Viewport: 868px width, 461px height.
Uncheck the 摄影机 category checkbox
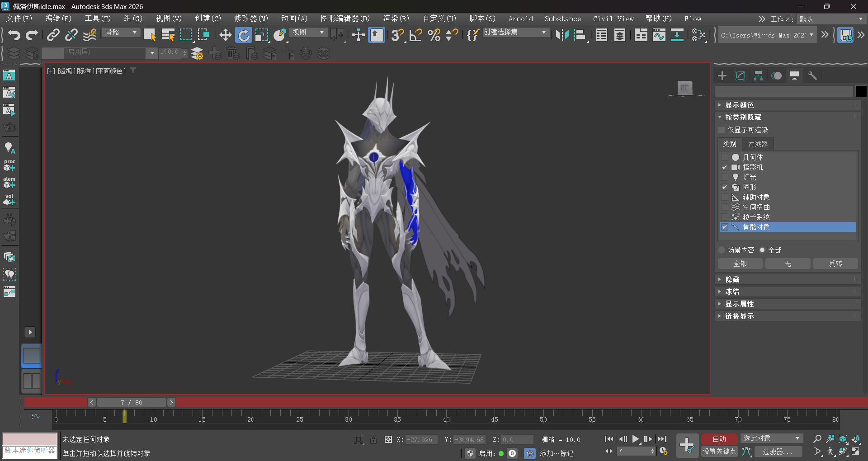725,167
